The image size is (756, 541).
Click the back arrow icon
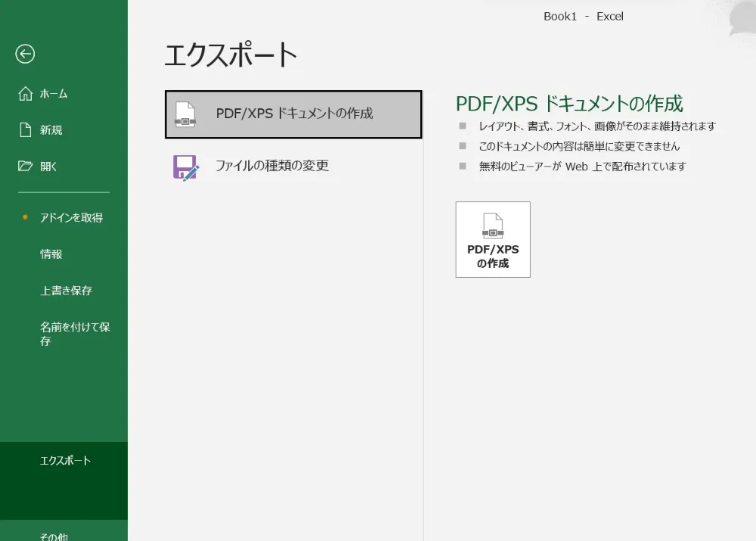point(25,54)
